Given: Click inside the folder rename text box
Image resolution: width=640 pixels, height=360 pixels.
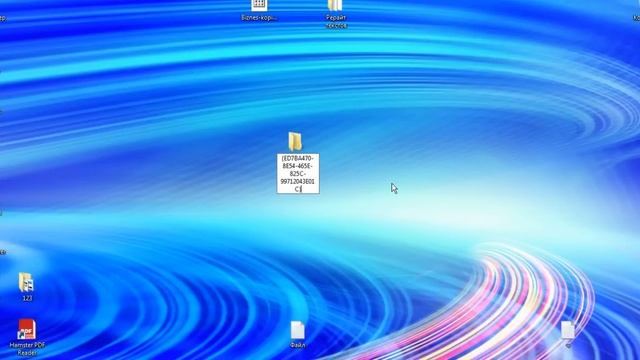Looking at the screenshot, I should coord(298,173).
